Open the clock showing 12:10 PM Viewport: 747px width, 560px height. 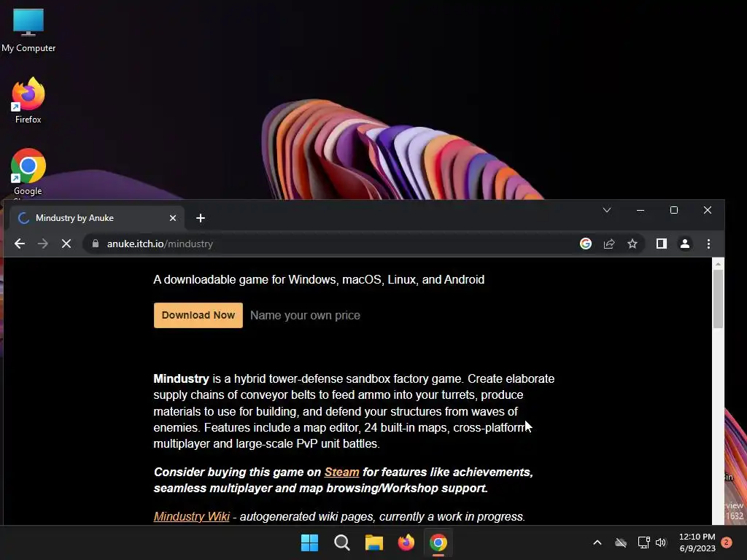[x=697, y=542]
